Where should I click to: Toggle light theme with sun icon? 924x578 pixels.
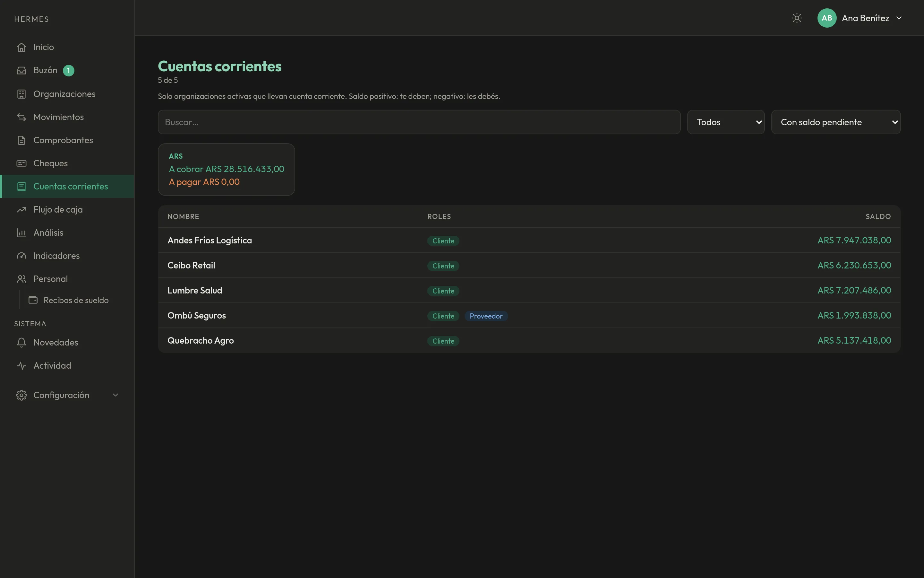pyautogui.click(x=797, y=18)
